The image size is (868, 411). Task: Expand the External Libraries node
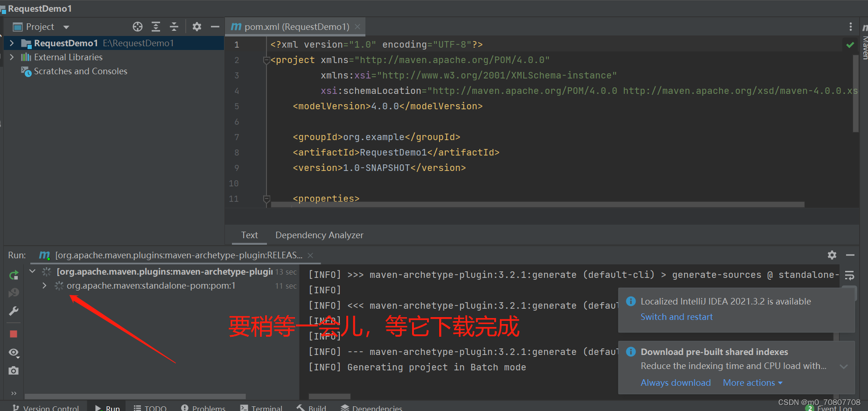(x=12, y=57)
